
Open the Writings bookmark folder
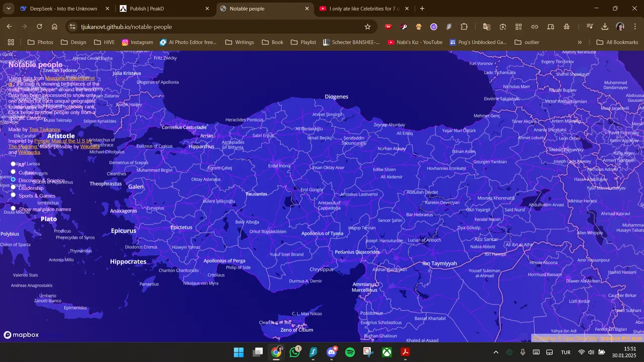239,42
